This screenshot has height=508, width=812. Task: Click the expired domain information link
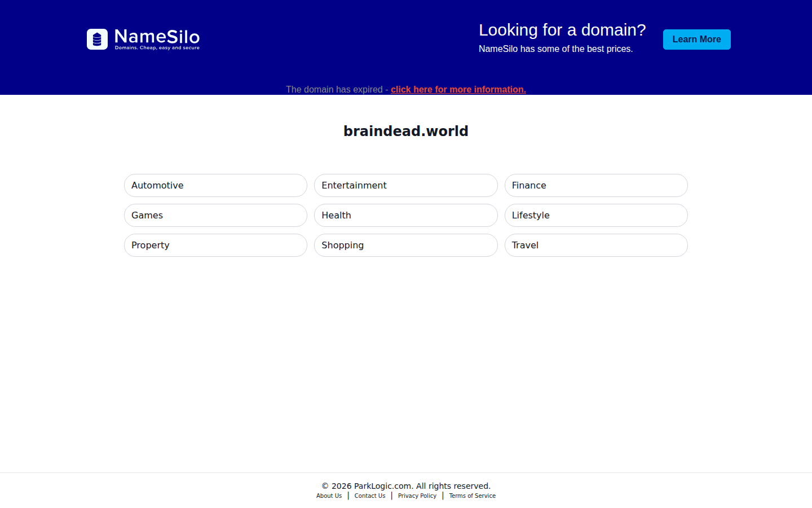[458, 89]
